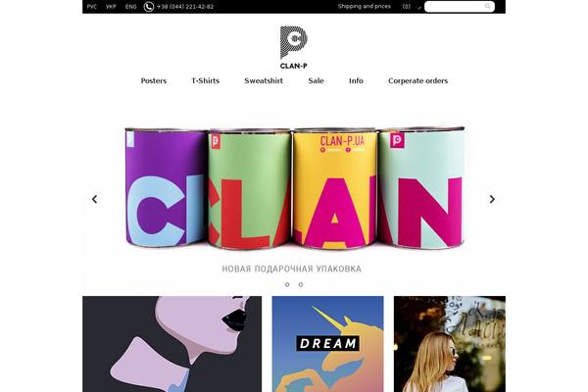Open Corporate orders page

(418, 80)
